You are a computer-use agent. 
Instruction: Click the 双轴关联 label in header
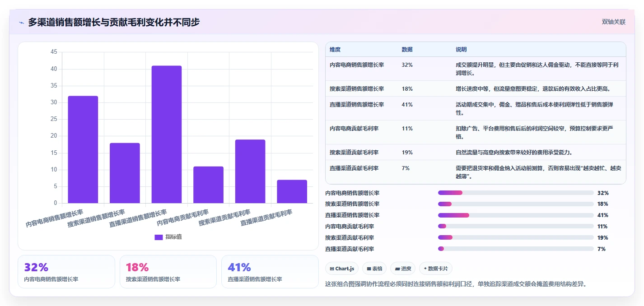click(613, 22)
